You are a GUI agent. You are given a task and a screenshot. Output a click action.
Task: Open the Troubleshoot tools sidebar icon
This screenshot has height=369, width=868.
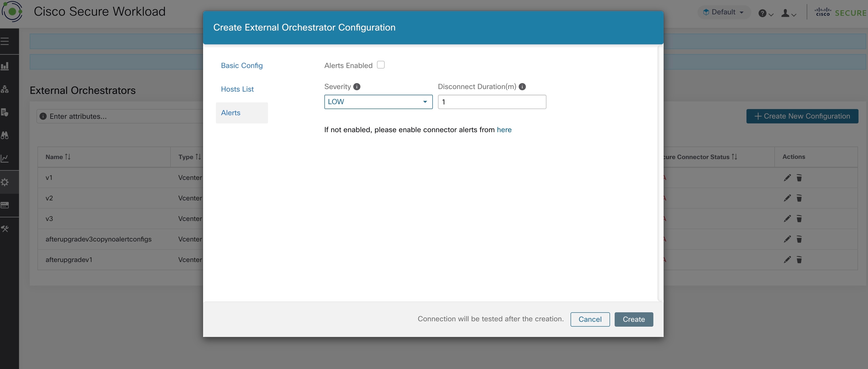coord(5,229)
